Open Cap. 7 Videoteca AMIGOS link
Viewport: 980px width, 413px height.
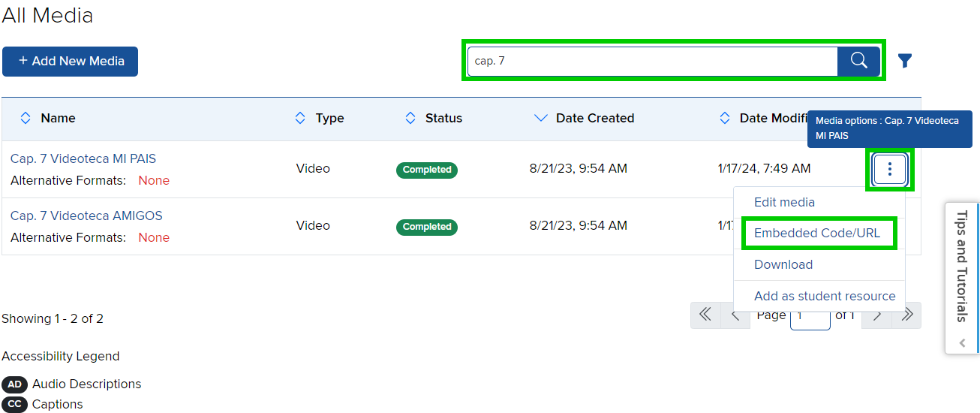coord(86,216)
